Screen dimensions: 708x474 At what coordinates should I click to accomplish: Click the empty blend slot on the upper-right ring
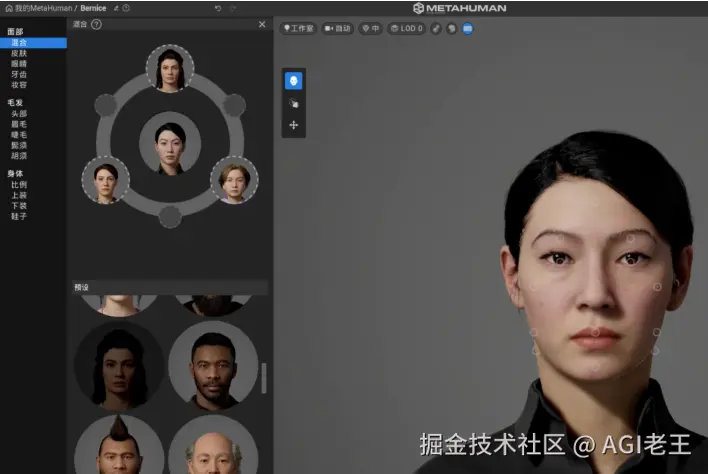(234, 105)
